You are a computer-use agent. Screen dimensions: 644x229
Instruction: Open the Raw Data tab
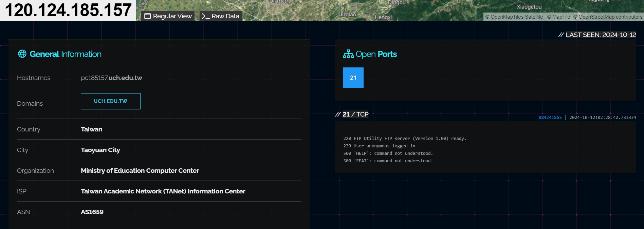coord(220,16)
